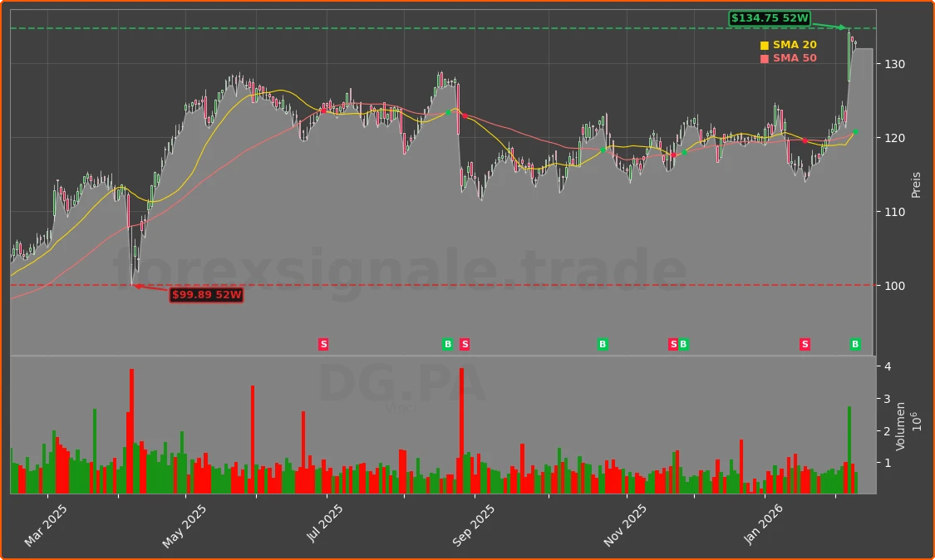The height and width of the screenshot is (560, 935).
Task: Click the yellow SMA 20 color swatch
Action: (765, 43)
